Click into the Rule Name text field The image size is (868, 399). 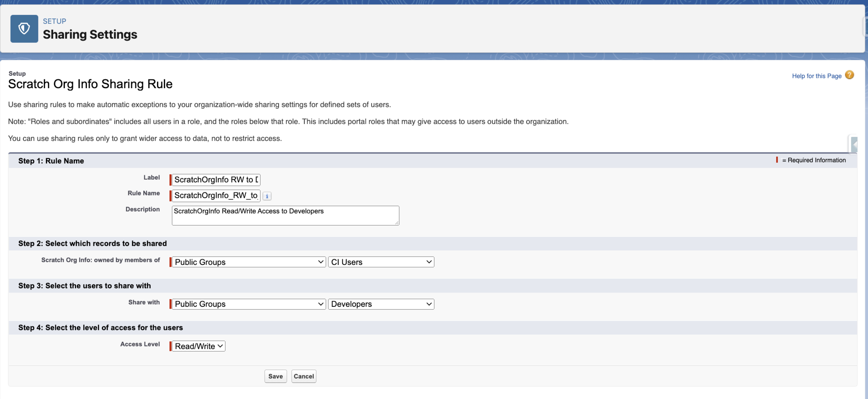[x=216, y=195]
